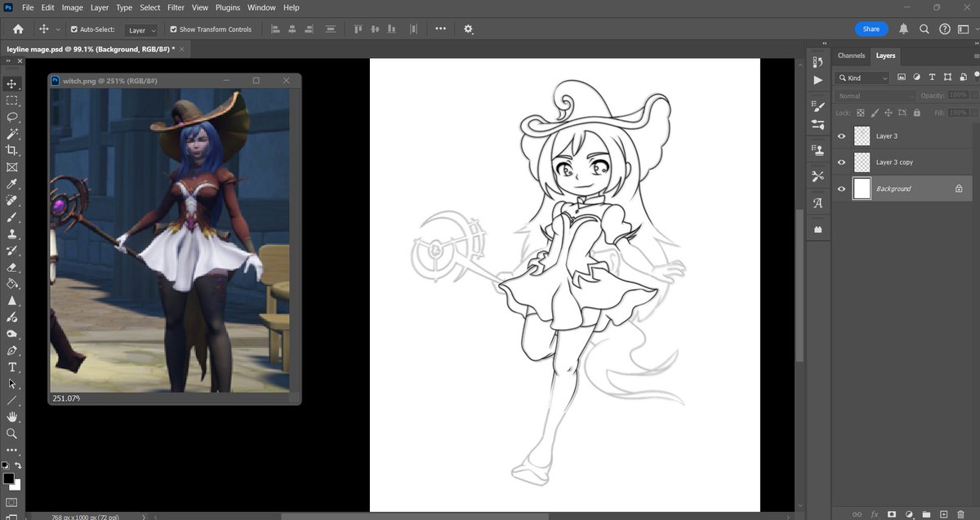The image size is (980, 520).
Task: Go to the Home screen icon
Action: pos(18,29)
